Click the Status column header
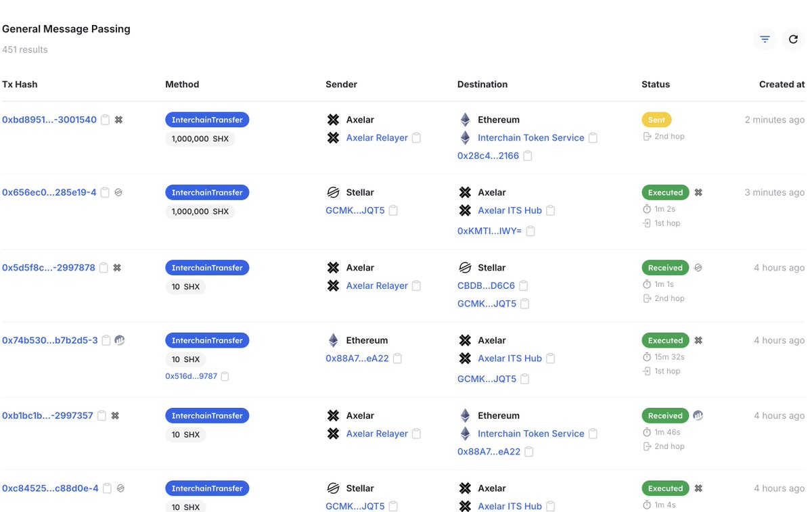Screen dimensions: 812x512 [656, 85]
